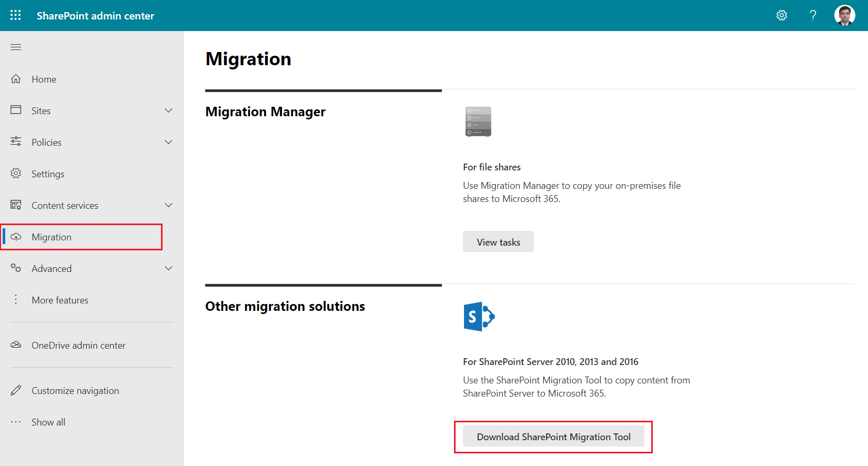Screen dimensions: 868x466
Task: Click Download SharePoint Migration Tool button
Action: point(553,437)
